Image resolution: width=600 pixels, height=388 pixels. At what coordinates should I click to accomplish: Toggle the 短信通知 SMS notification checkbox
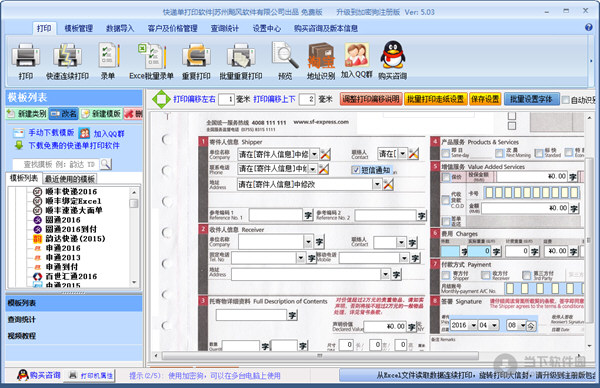tap(356, 170)
